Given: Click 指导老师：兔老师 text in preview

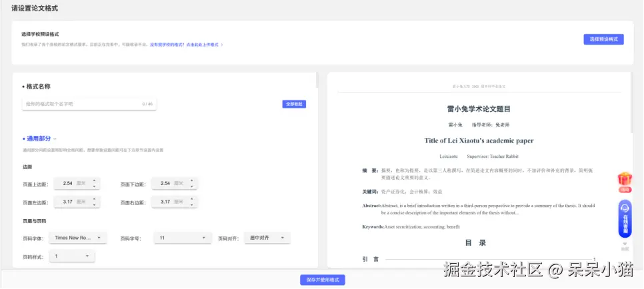Looking at the screenshot, I should point(491,125).
